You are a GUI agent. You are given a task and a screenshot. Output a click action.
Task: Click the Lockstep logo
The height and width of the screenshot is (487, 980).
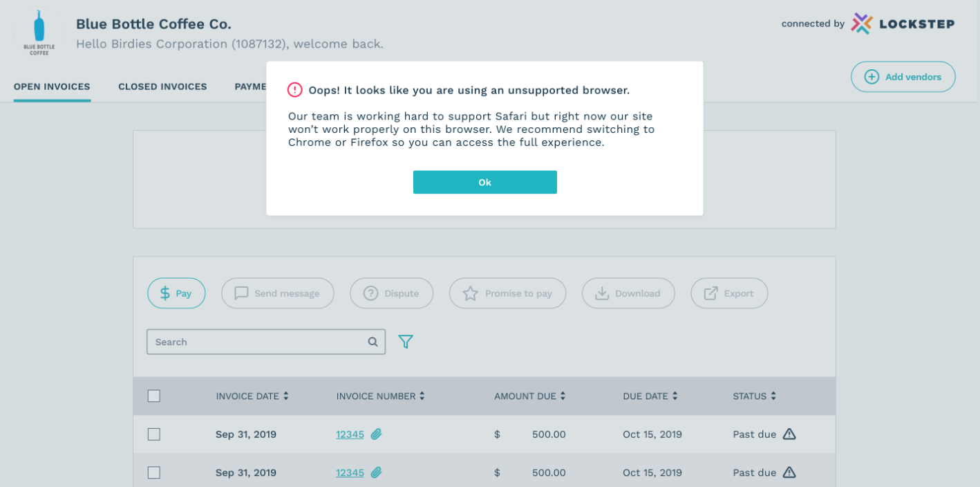(x=903, y=24)
